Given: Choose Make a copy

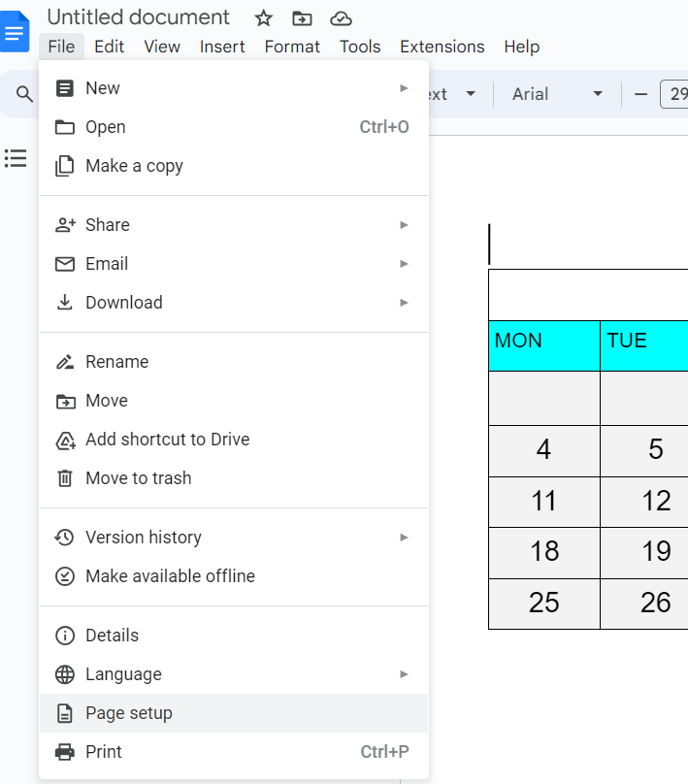Looking at the screenshot, I should pyautogui.click(x=134, y=166).
